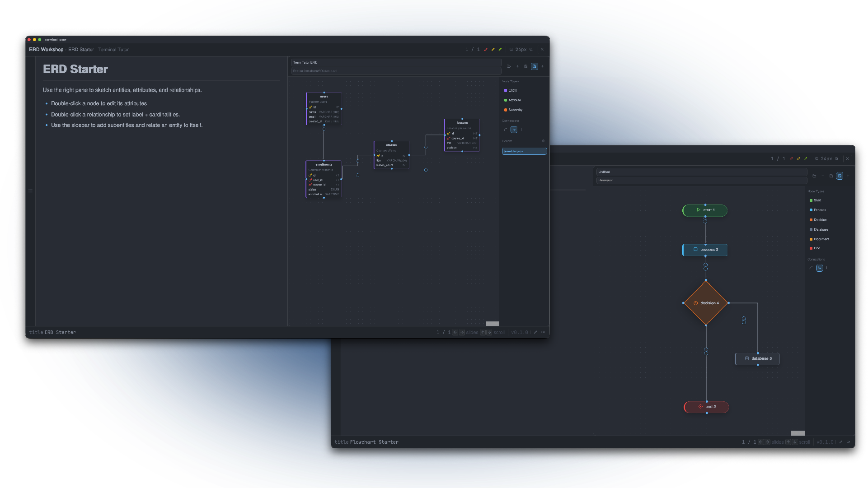
Task: Zoom out font size in ERD window
Action: click(x=511, y=50)
